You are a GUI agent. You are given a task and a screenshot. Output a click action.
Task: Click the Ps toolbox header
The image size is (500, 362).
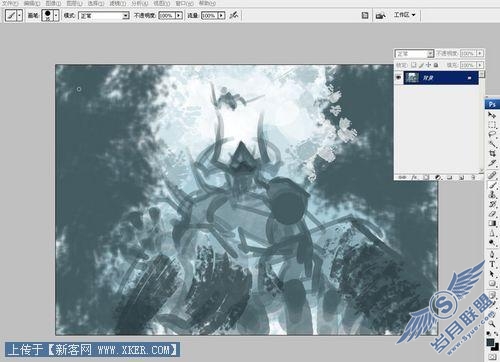492,104
